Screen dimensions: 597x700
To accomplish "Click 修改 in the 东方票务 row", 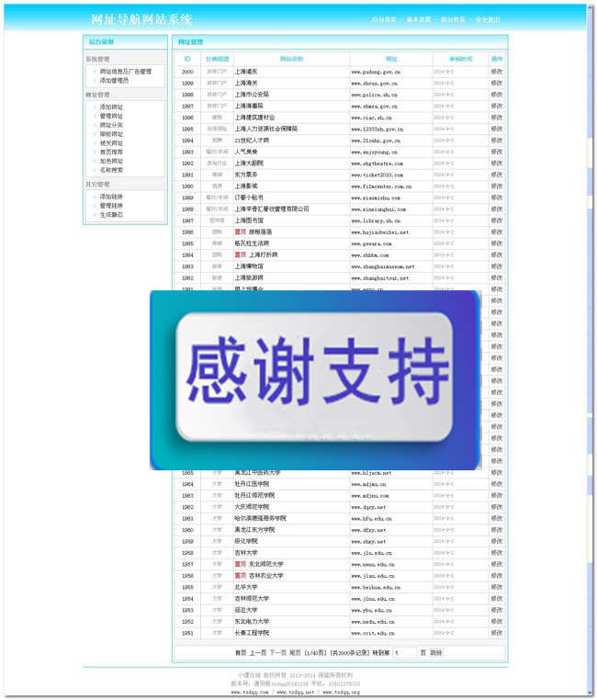I will (x=497, y=175).
